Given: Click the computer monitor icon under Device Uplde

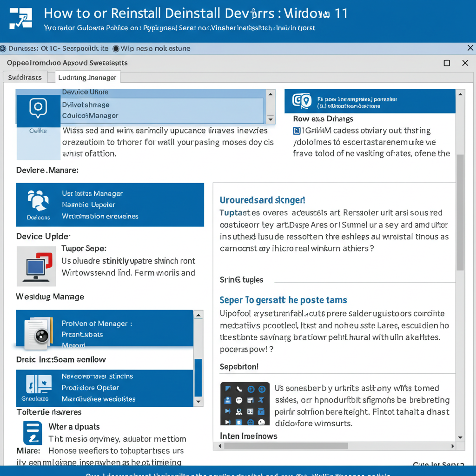Looking at the screenshot, I should point(36,266).
